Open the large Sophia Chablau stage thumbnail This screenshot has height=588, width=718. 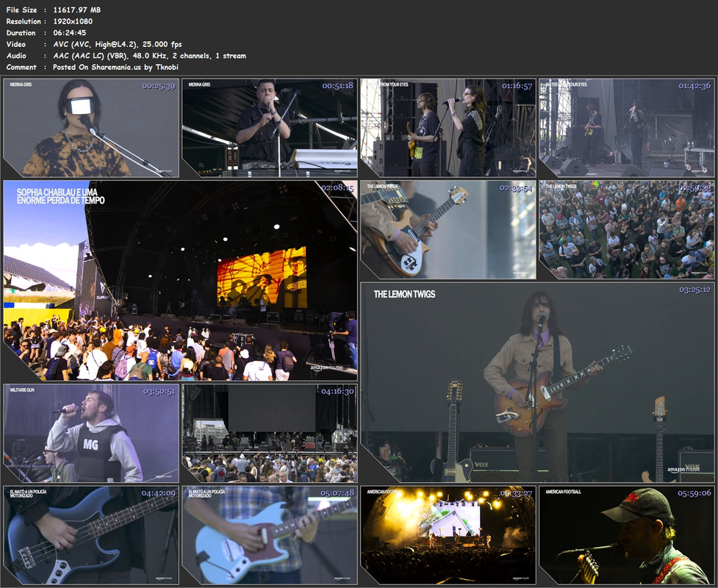point(180,281)
